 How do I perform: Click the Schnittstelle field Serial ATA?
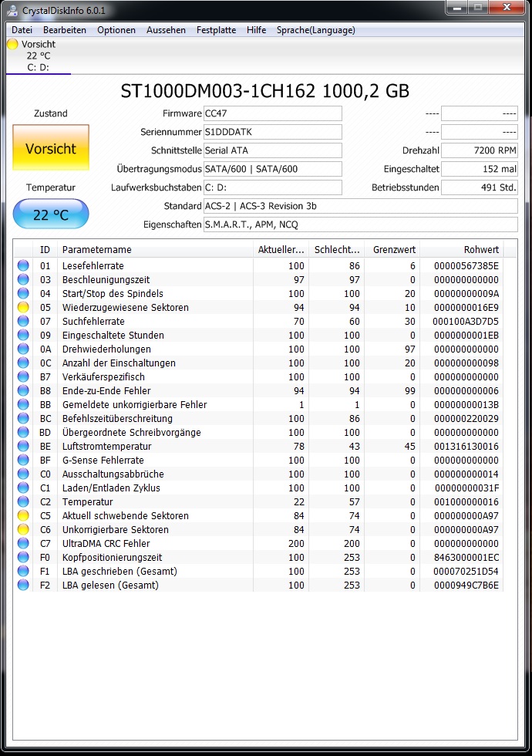click(x=273, y=150)
